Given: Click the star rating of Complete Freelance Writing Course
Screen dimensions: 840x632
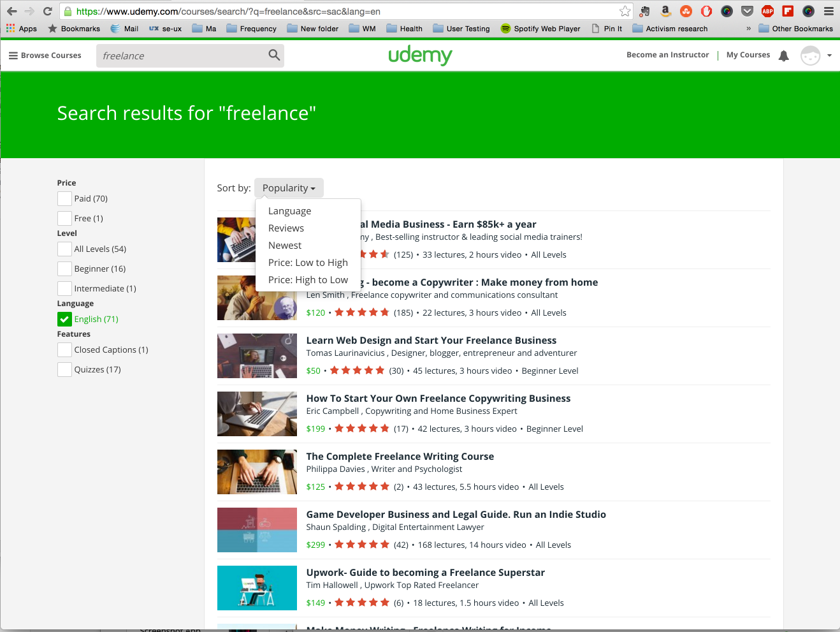Looking at the screenshot, I should tap(362, 487).
